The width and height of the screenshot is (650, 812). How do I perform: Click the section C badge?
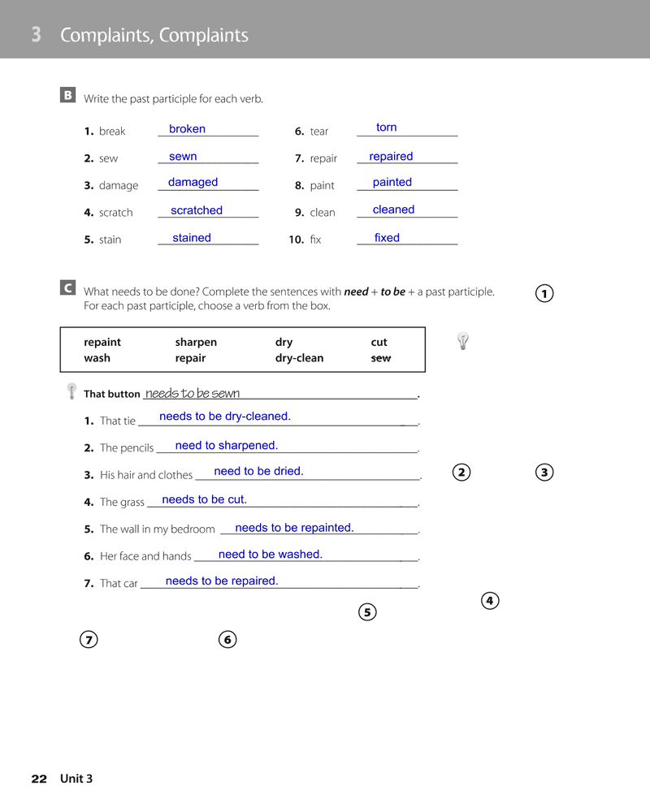point(67,287)
